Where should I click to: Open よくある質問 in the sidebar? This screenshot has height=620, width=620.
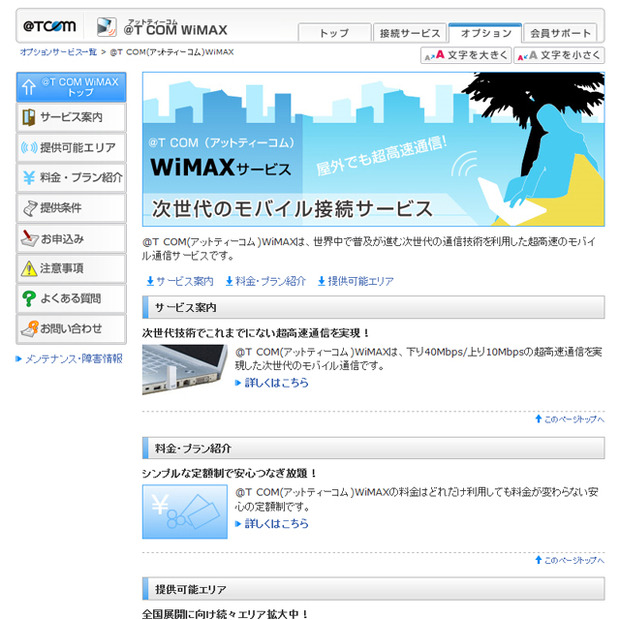pyautogui.click(x=71, y=299)
